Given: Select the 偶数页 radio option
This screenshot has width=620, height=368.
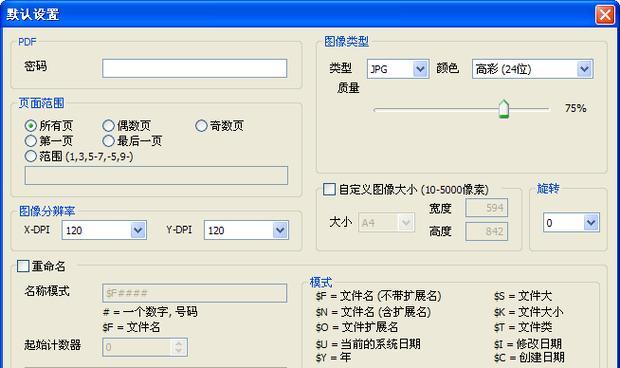Looking at the screenshot, I should [x=108, y=126].
